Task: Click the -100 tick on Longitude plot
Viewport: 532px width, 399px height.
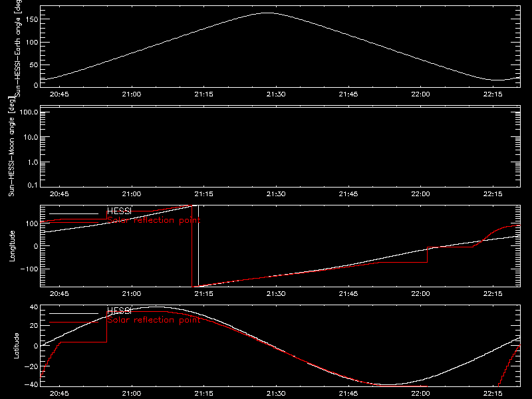Action: [x=29, y=269]
